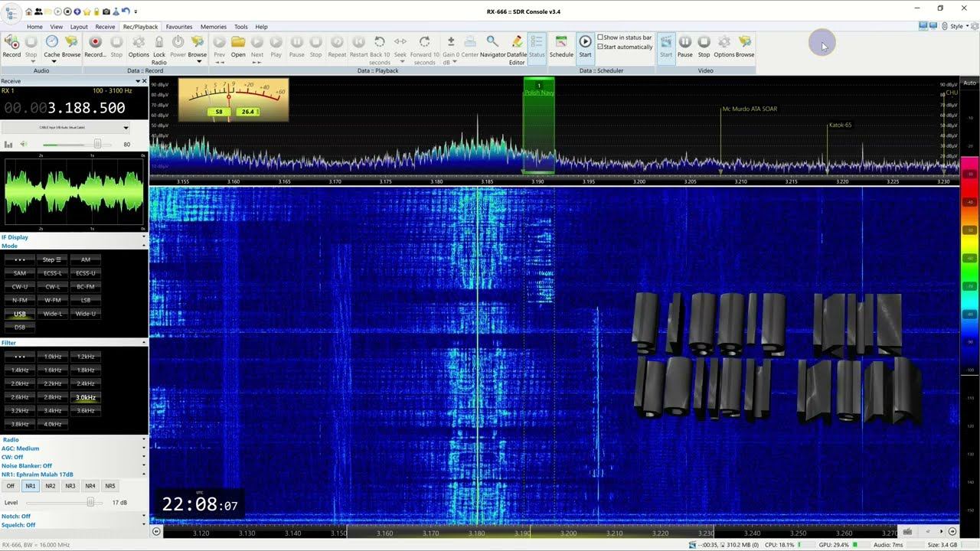Viewport: 980px width, 551px height.
Task: Open the Style dropdown menu
Action: coord(959,26)
